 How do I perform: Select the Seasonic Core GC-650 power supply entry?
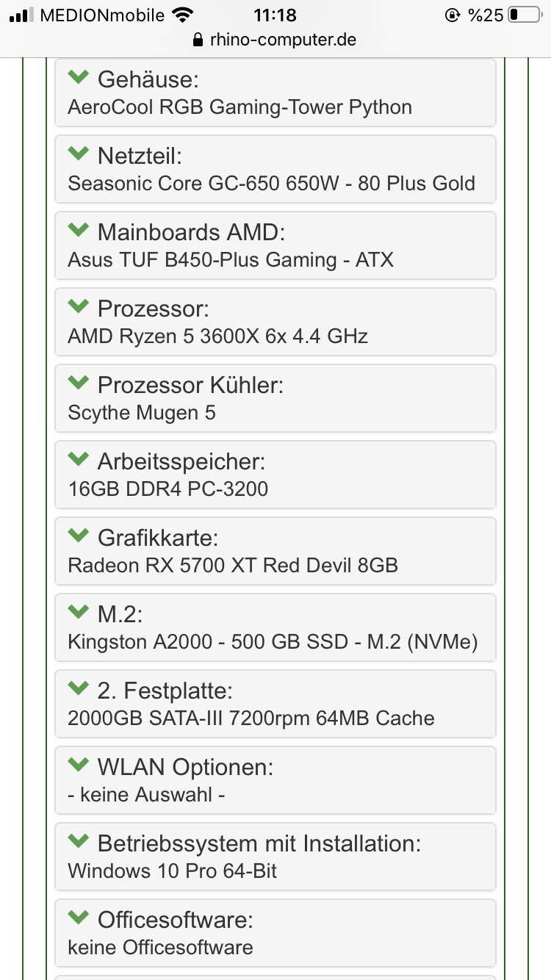(x=271, y=183)
